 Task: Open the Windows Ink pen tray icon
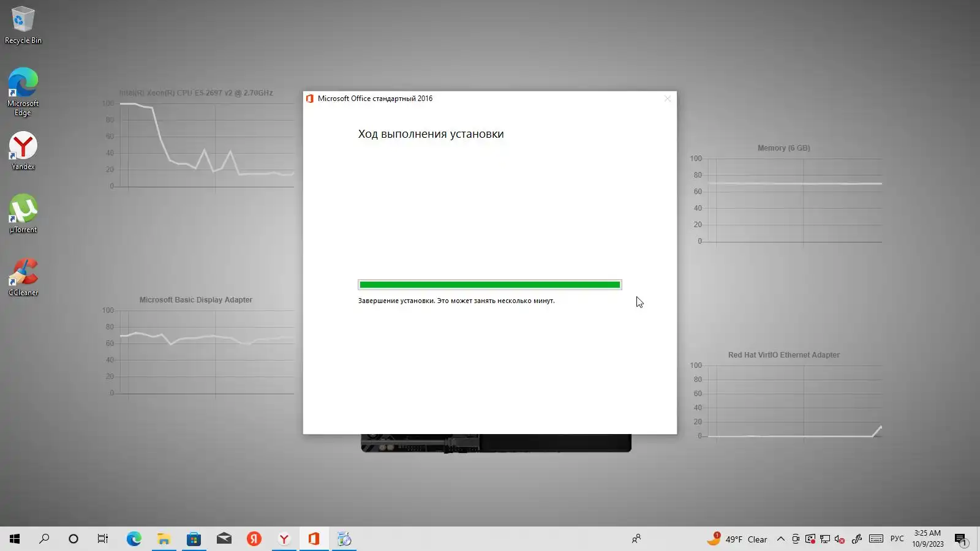(x=857, y=539)
